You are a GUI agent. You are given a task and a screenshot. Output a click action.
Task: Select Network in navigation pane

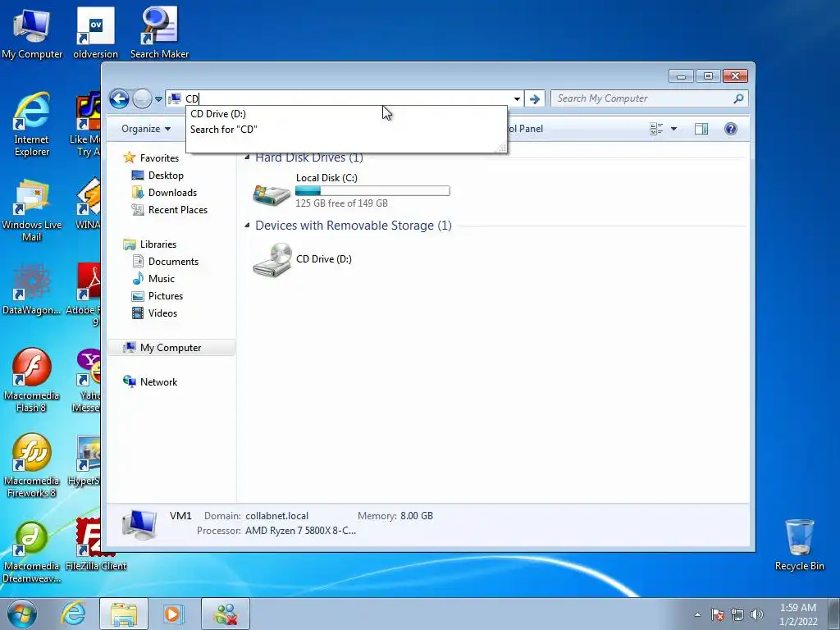coord(158,382)
